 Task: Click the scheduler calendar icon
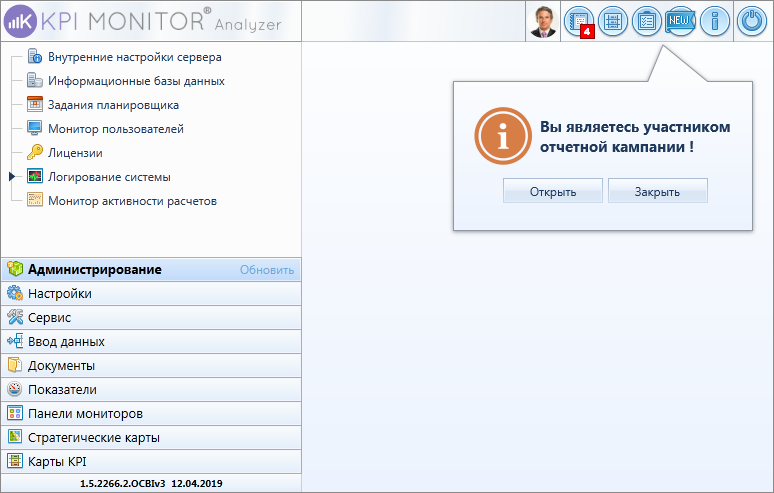pos(35,104)
